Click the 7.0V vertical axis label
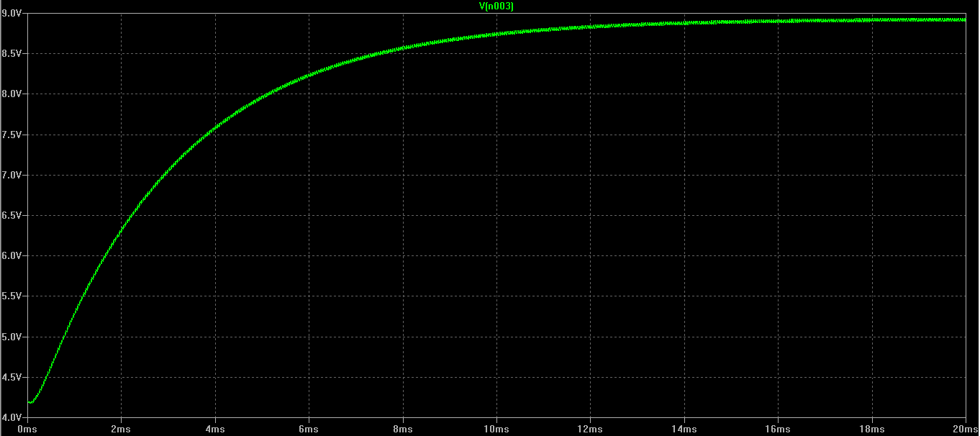Viewport: 980px width, 436px height. (x=12, y=175)
